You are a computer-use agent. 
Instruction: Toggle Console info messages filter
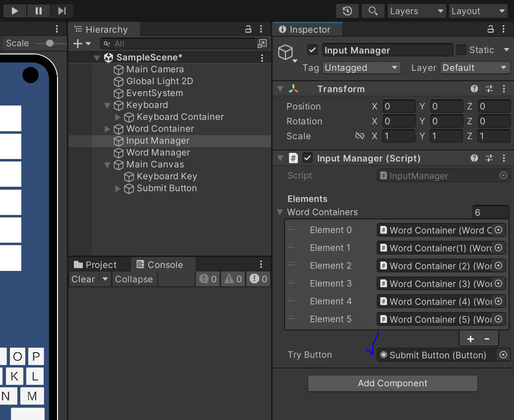(x=208, y=279)
